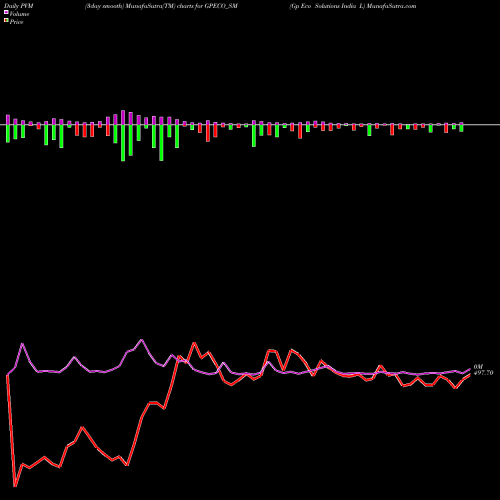Viewport: 500px width, 500px height.
Task: Click the '497.70' price value label
Action: tap(483, 373)
